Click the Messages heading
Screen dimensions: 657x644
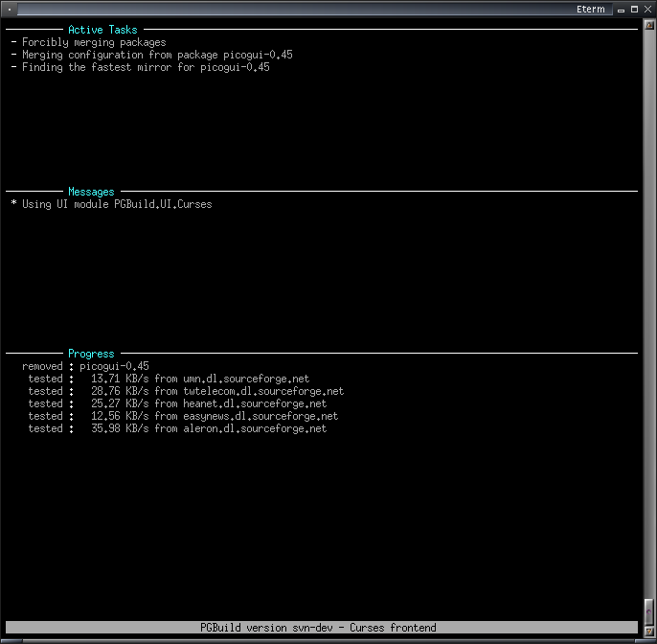pyautogui.click(x=91, y=192)
